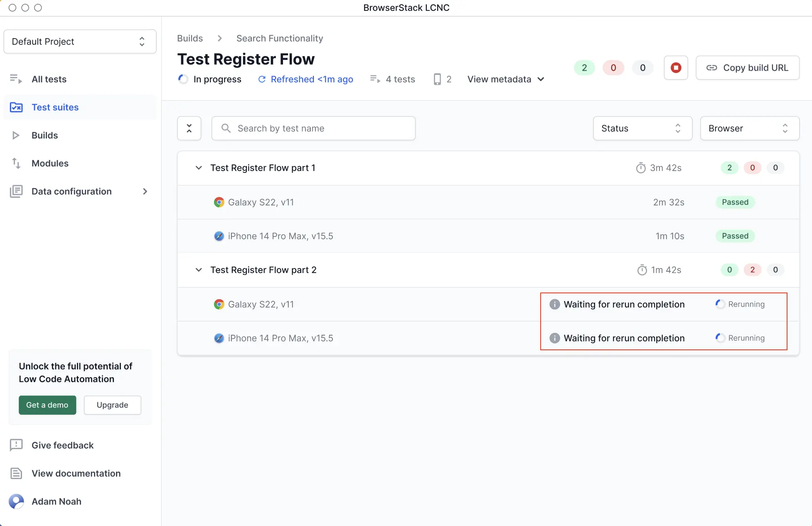Click the Modules arrows icon
812x526 pixels.
[x=16, y=163]
